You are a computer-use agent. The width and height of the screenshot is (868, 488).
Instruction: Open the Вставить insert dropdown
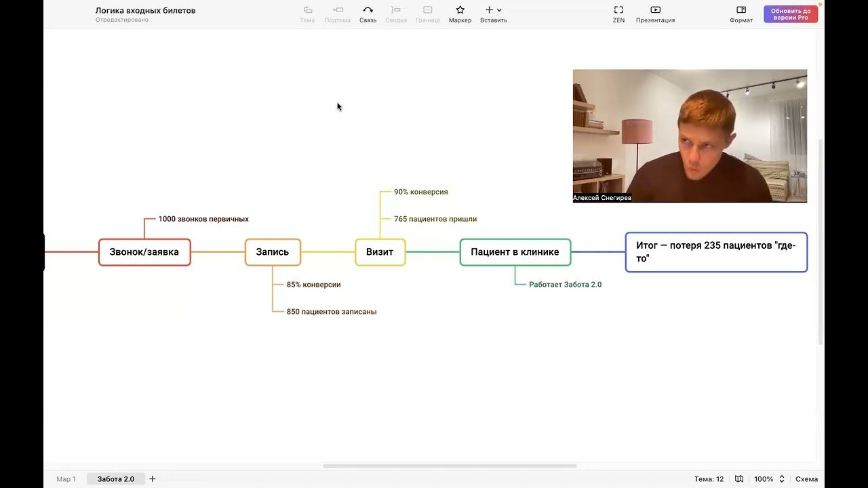pyautogui.click(x=494, y=14)
